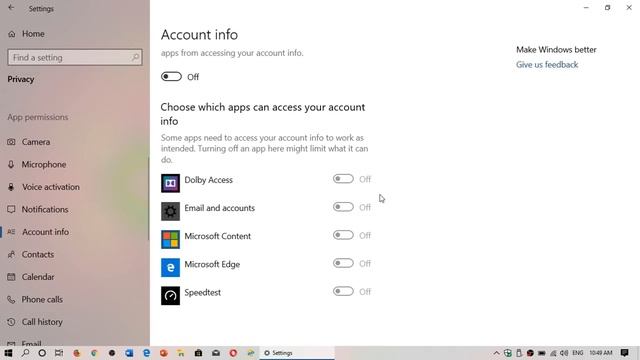
Task: Toggle Microsoft Content switch
Action: click(x=343, y=235)
